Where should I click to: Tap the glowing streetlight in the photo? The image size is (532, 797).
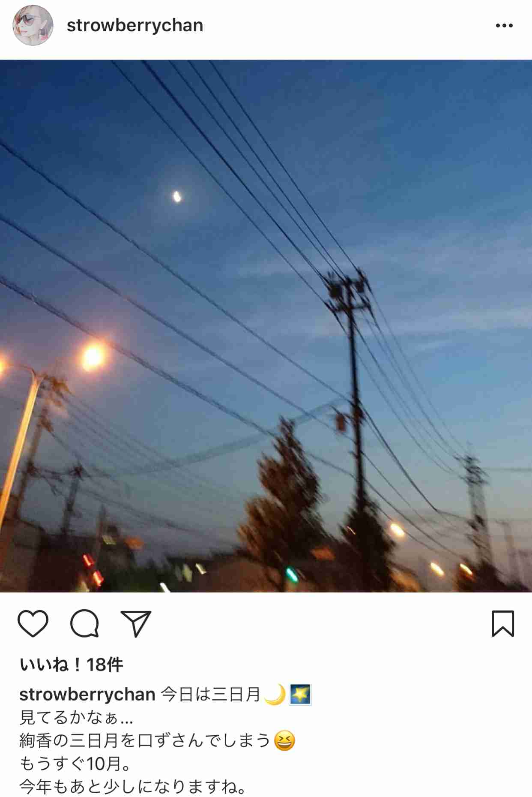click(x=93, y=357)
